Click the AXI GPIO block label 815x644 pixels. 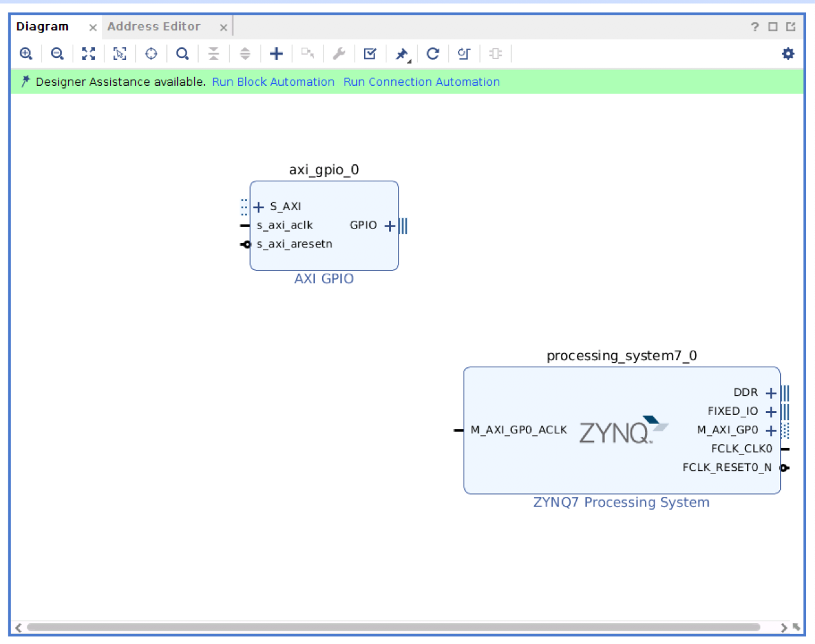pos(324,279)
